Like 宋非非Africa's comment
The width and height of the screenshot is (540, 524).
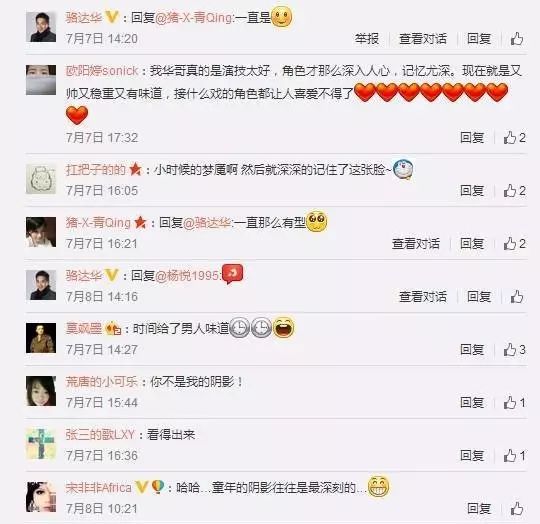pyautogui.click(x=517, y=509)
